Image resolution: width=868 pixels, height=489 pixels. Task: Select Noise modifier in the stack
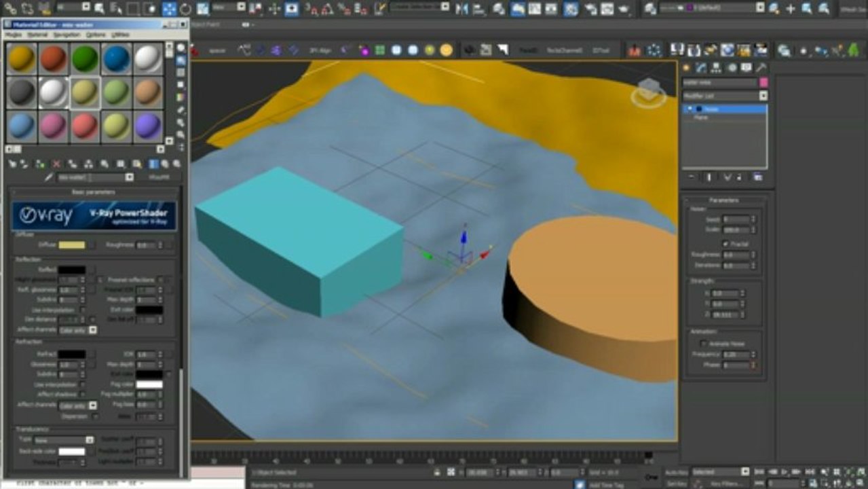click(725, 109)
